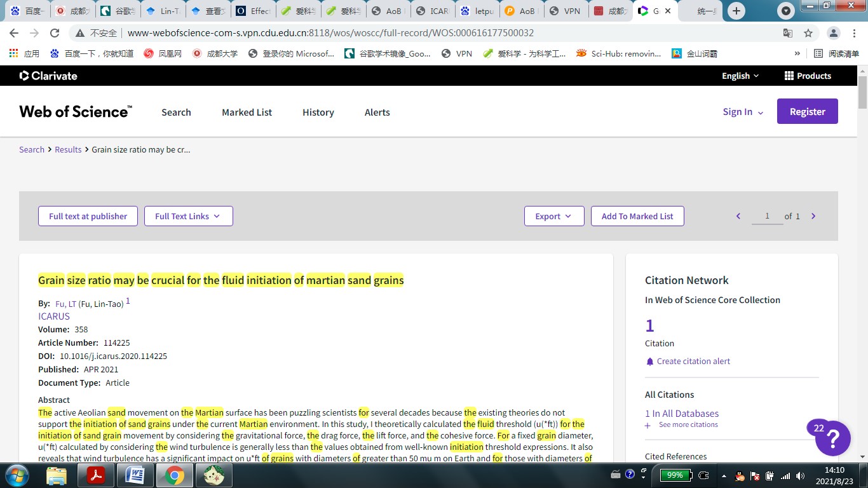Image resolution: width=868 pixels, height=488 pixels.
Task: Click the translate page icon in address bar
Action: click(788, 33)
